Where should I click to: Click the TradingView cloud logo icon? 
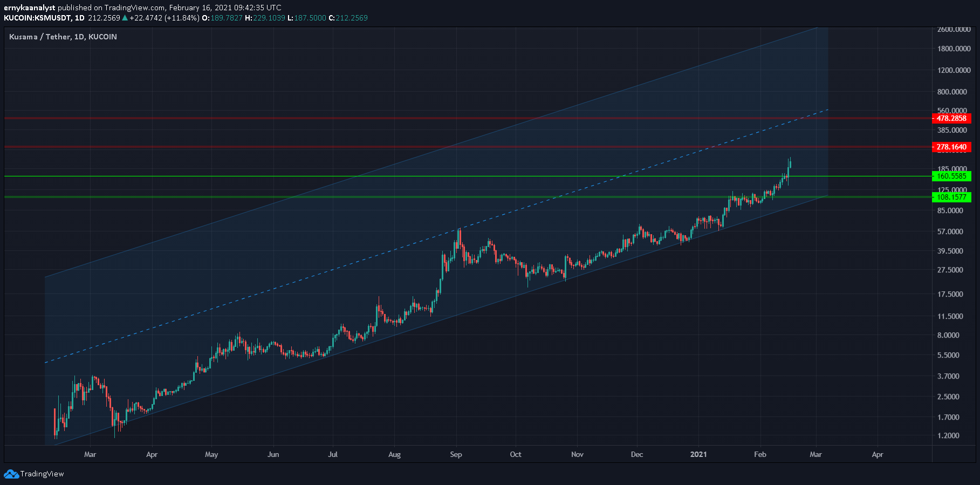pos(11,474)
